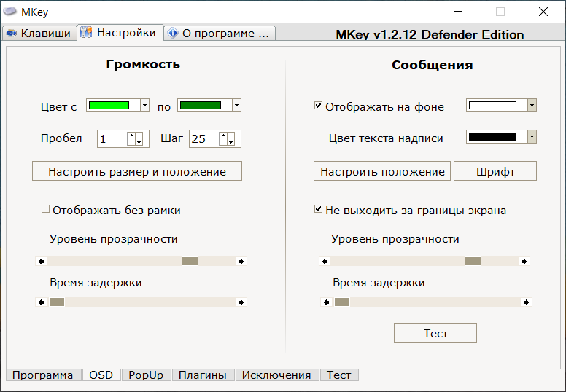
Task: Click right arrow of Сообщения transparency slider
Action: 524,262
